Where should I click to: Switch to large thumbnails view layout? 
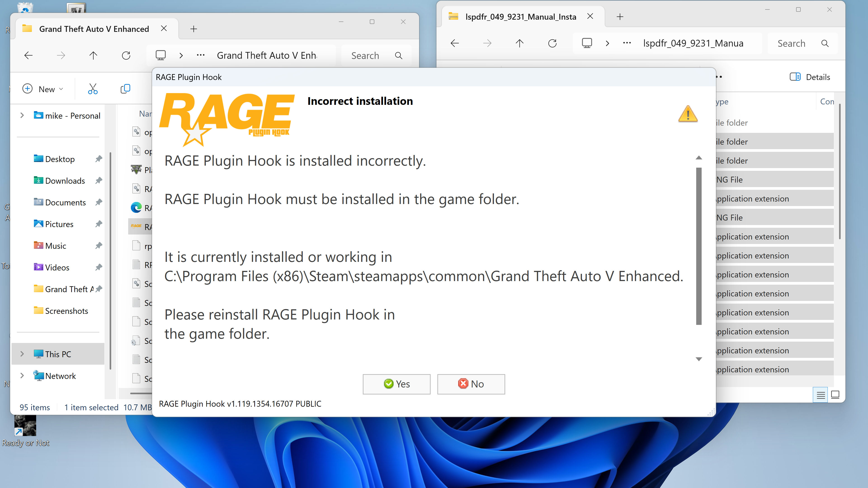835,395
